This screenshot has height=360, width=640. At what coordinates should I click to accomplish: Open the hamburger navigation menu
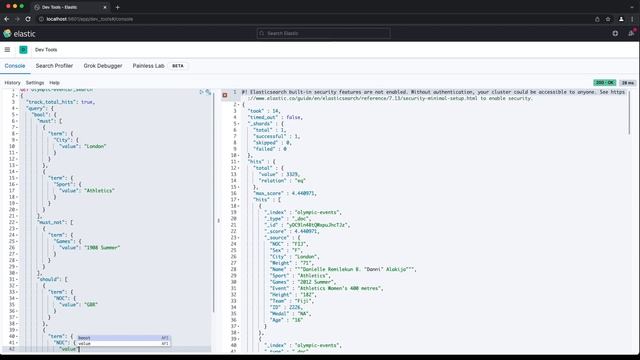coord(7,49)
